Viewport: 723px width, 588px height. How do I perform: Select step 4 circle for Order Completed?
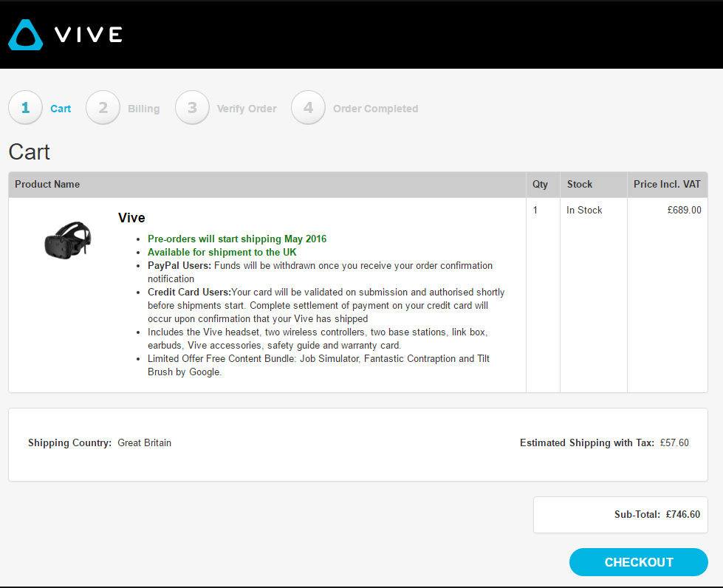click(308, 107)
